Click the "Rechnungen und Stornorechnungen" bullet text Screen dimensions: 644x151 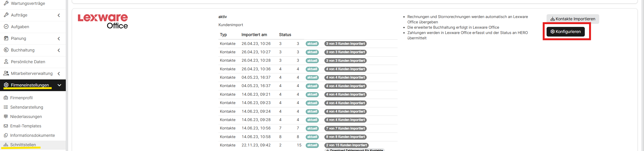pos(468,19)
